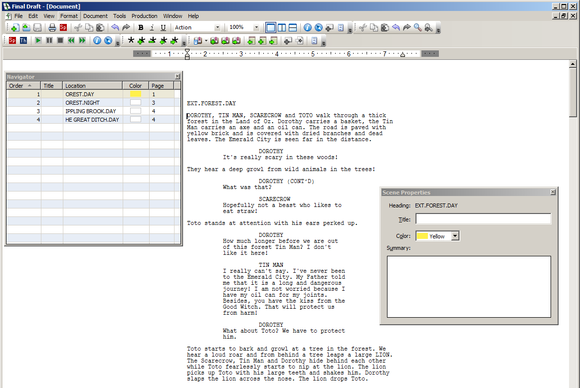The height and width of the screenshot is (388, 580).
Task: Print the script using the printer icon
Action: coord(52,28)
